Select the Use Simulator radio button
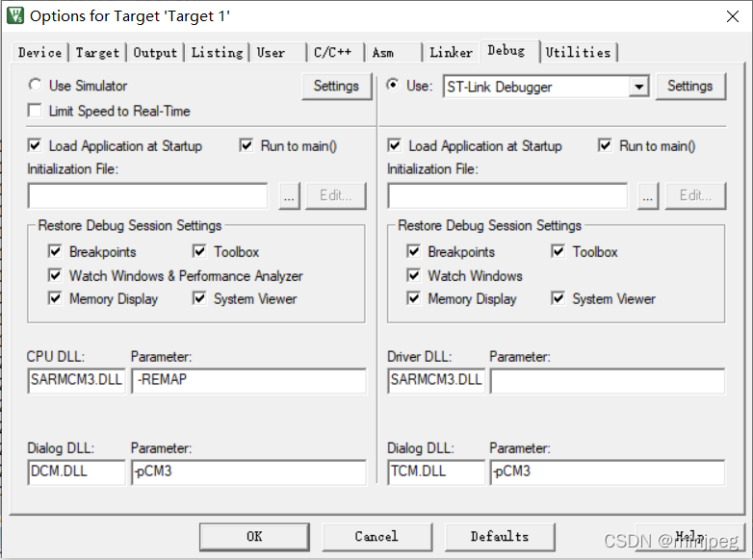Screen dimensions: 753x560 pos(35,86)
